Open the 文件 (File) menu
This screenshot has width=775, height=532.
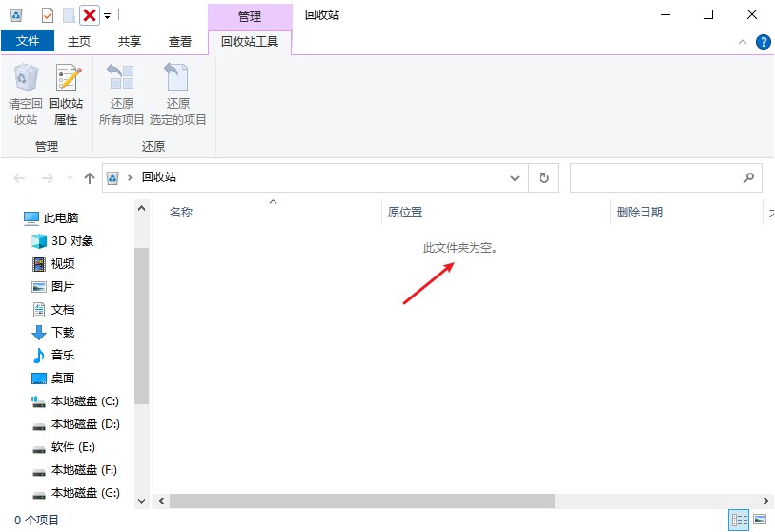point(28,41)
